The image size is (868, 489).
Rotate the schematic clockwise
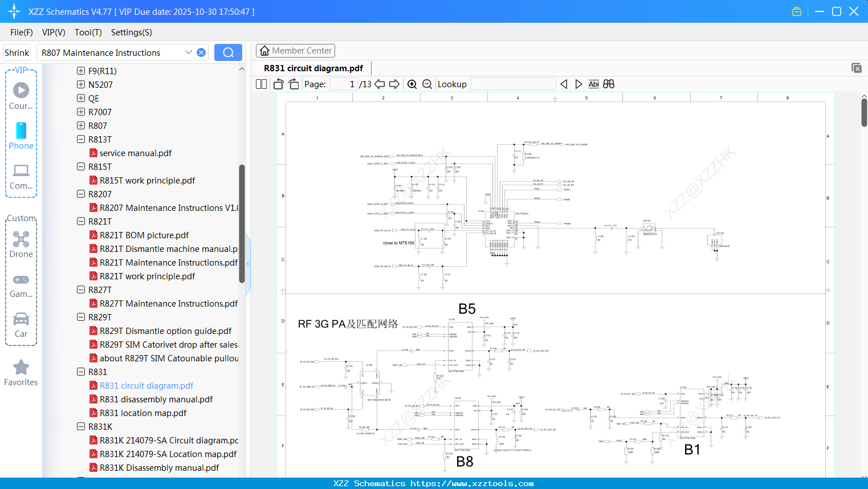point(293,84)
